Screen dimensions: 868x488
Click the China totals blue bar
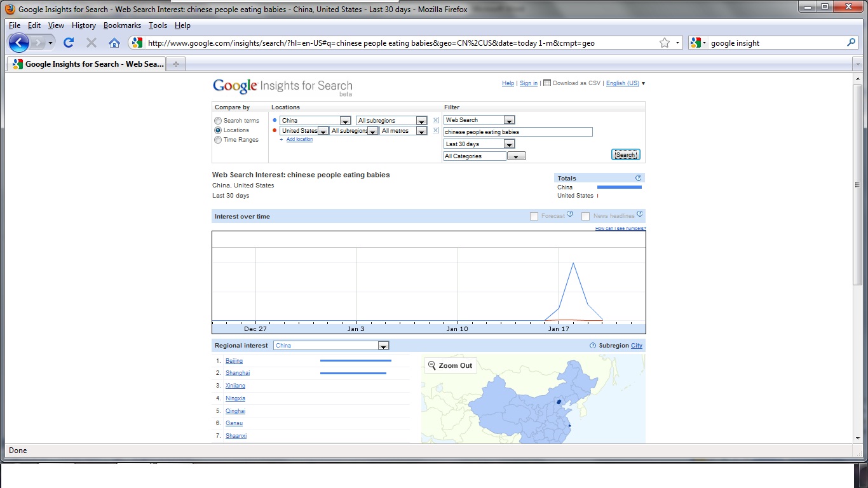tap(620, 187)
